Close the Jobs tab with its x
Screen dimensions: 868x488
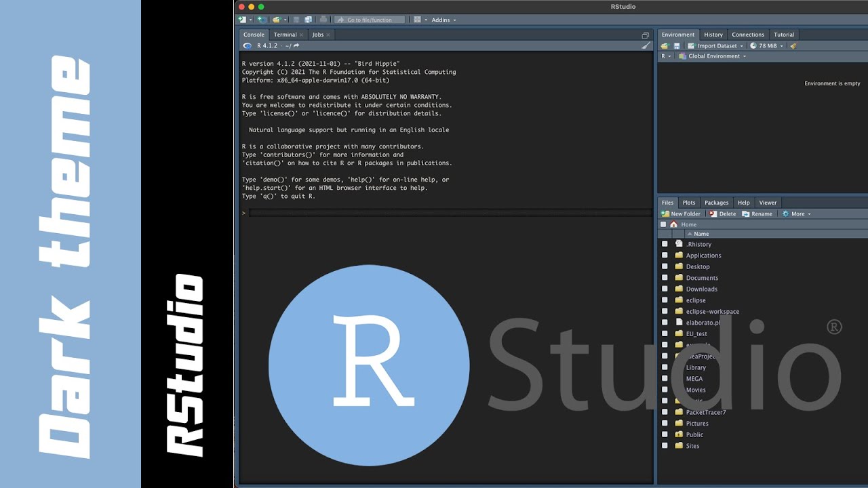click(328, 35)
